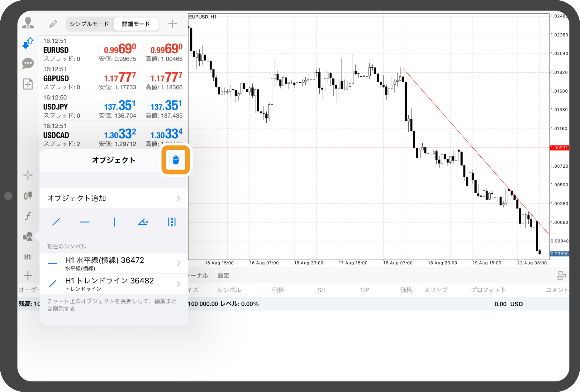Change the H1 timeframe in sidebar
The height and width of the screenshot is (392, 580).
(28, 257)
